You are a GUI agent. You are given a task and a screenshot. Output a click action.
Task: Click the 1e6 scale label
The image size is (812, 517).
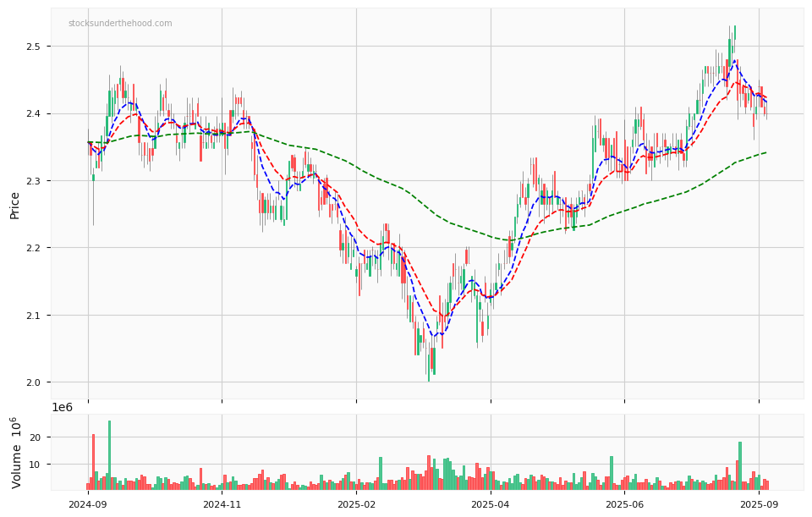pos(62,407)
